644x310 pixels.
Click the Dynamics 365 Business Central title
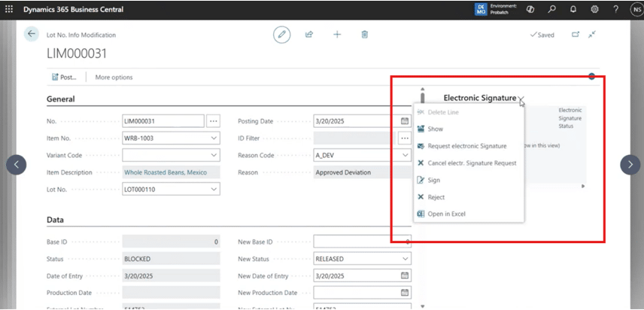tap(73, 10)
